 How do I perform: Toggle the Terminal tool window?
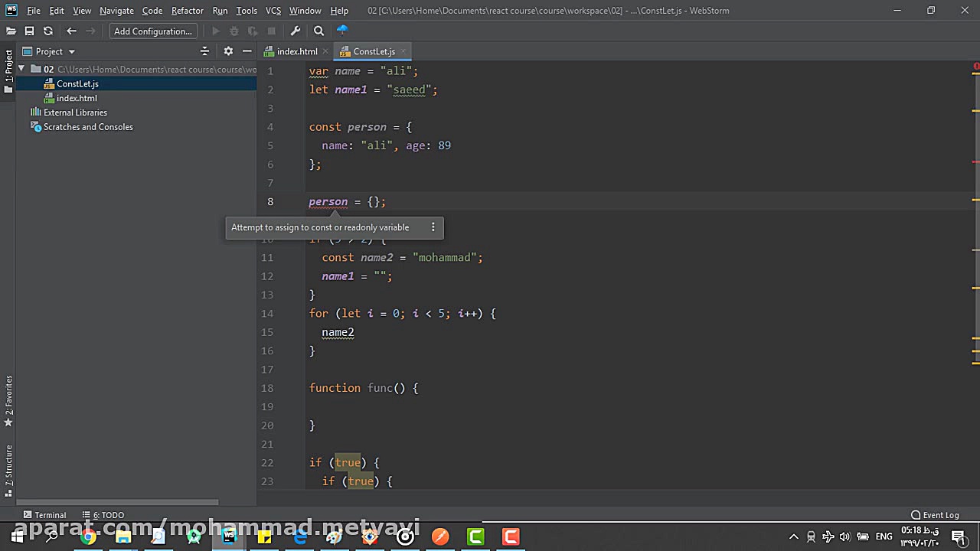click(x=44, y=515)
